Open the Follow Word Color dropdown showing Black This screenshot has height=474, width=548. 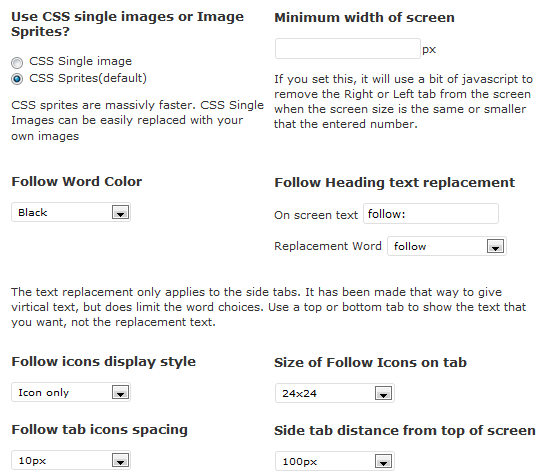click(x=71, y=212)
